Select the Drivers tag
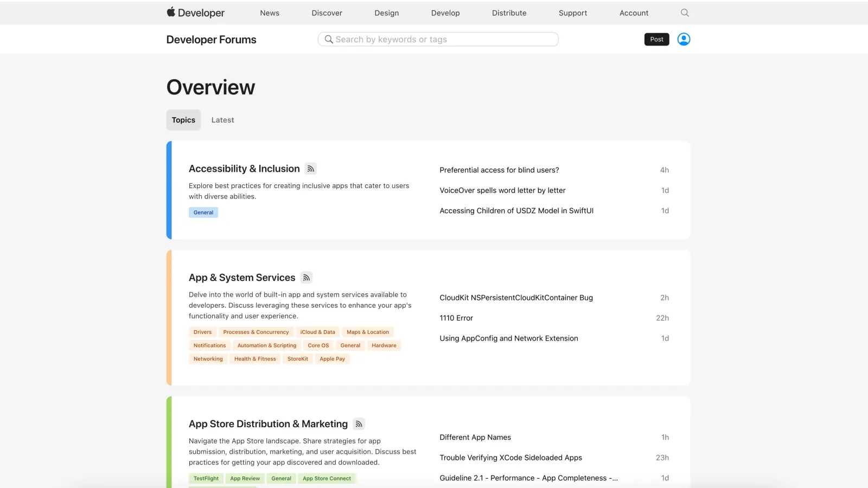The width and height of the screenshot is (868, 488). click(203, 332)
